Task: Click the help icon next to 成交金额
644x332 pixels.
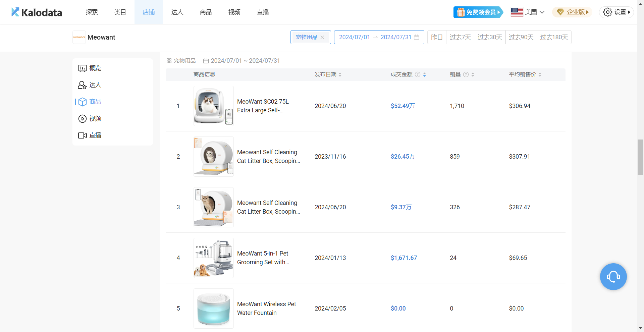Action: coord(418,74)
